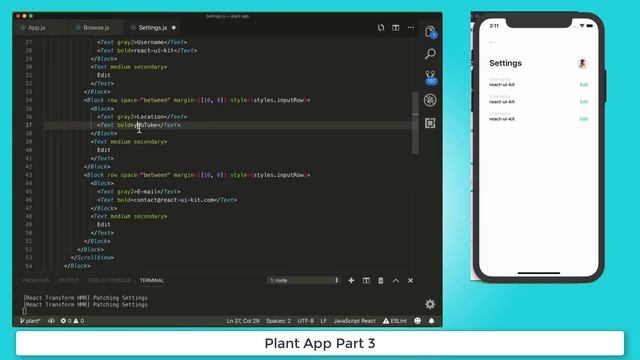Switch to the Browse.js tab
Image resolution: width=640 pixels, height=360 pixels.
pos(96,28)
